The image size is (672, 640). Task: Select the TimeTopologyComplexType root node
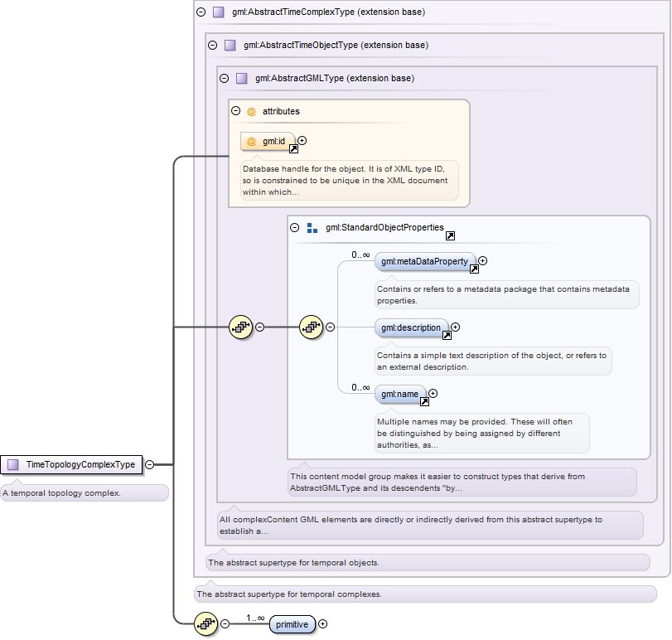[71, 465]
